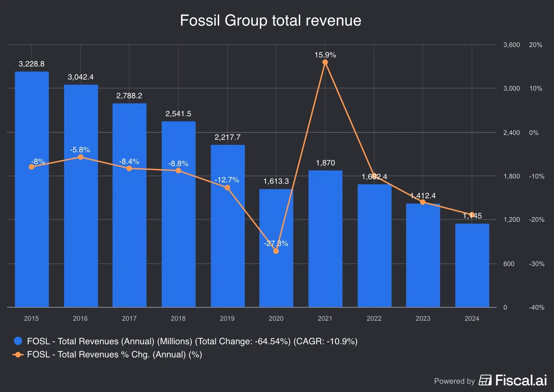Viewport: 554px width, 392px height.
Task: Click the 2023 line marker on the bar top
Action: pyautogui.click(x=423, y=202)
